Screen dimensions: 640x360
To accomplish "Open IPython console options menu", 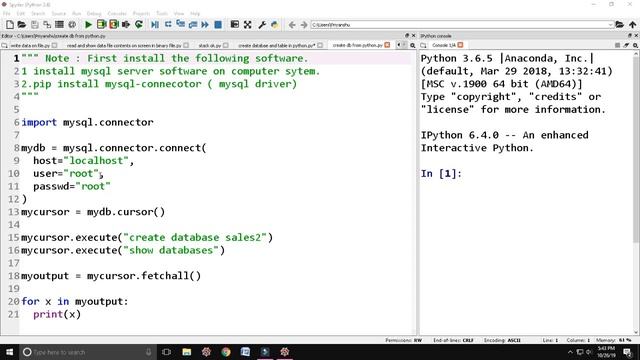I will pos(636,45).
